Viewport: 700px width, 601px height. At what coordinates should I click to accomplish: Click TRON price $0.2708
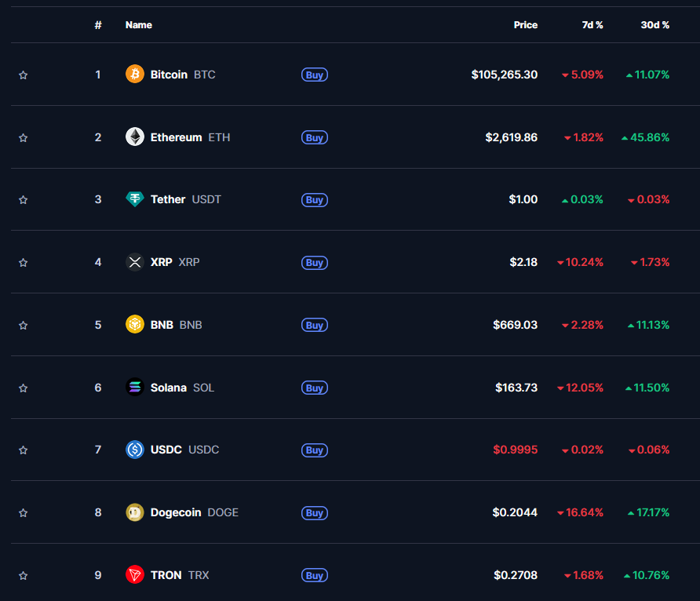point(516,575)
